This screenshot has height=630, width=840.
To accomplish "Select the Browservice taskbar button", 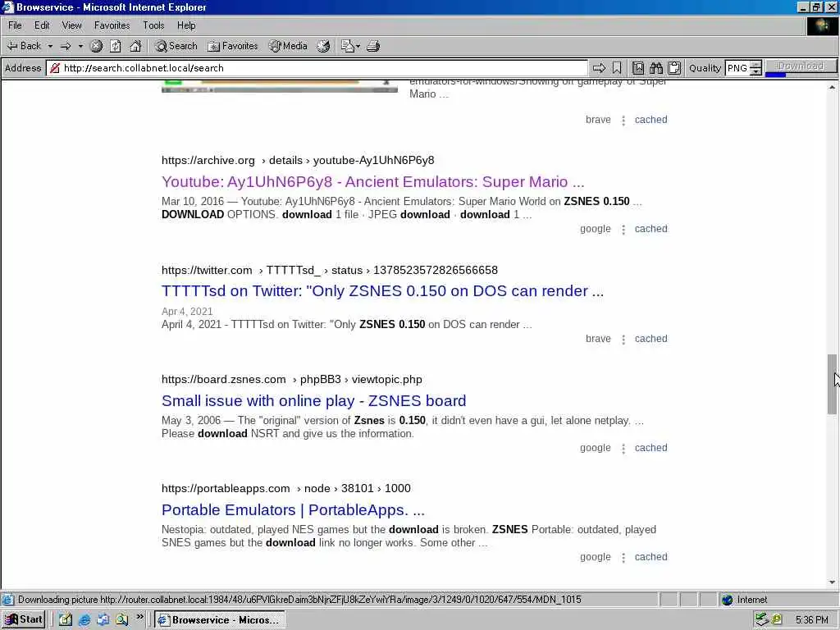I will tap(220, 620).
